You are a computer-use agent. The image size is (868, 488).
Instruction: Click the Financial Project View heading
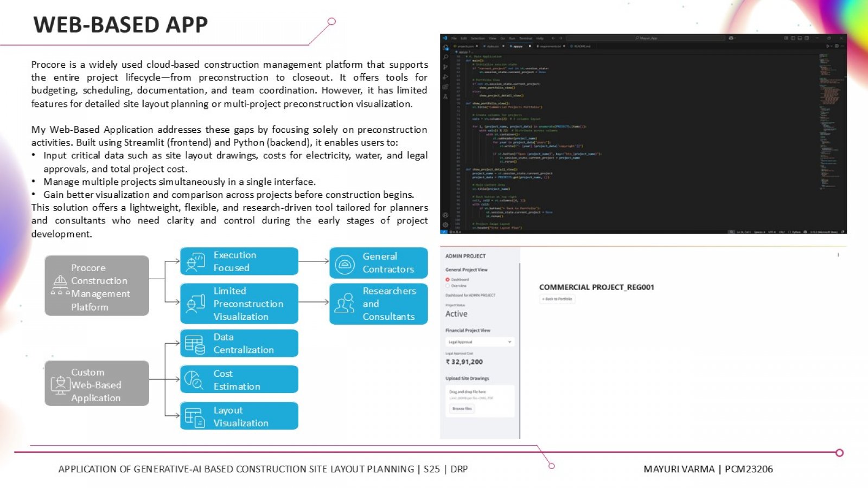(468, 330)
